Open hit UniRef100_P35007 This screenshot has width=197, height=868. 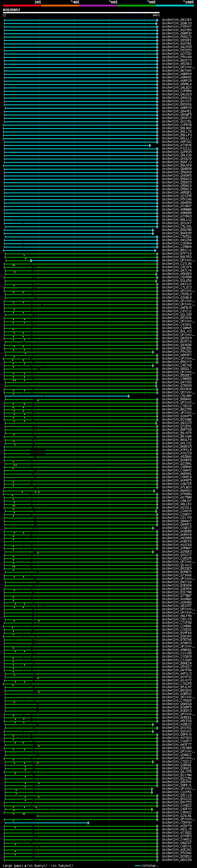click(177, 26)
